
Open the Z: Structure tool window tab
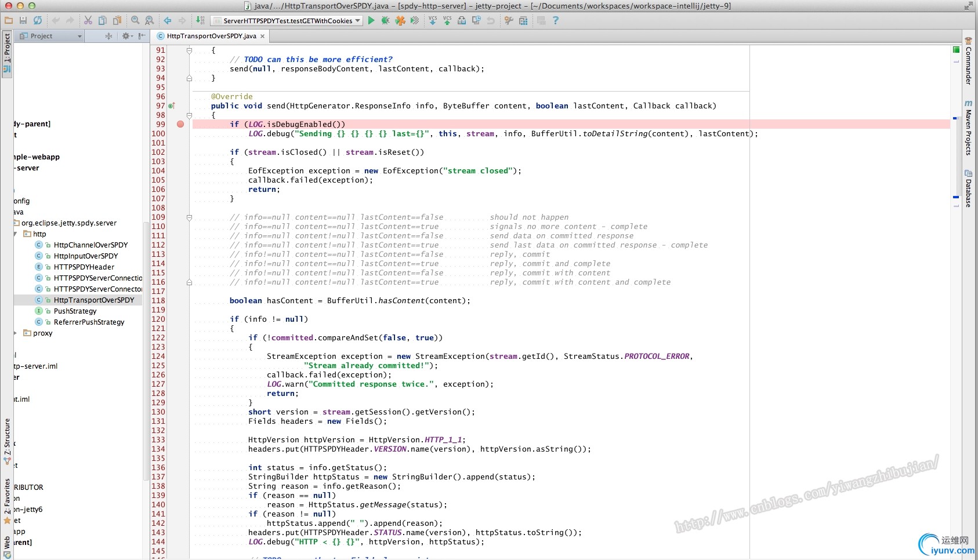[7, 441]
